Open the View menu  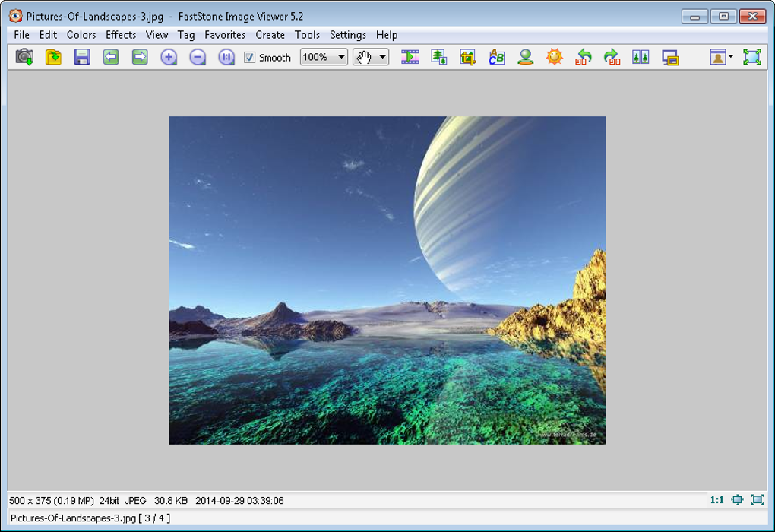click(157, 35)
